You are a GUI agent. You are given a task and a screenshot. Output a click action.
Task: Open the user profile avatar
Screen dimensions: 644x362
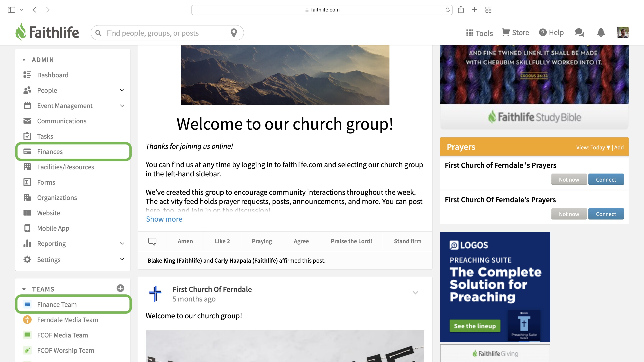point(623,33)
